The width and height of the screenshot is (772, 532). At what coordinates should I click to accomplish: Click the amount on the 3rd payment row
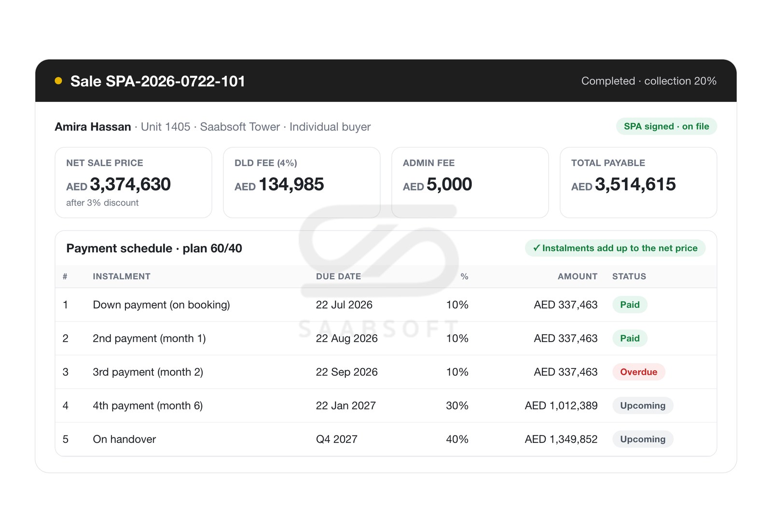(x=565, y=372)
